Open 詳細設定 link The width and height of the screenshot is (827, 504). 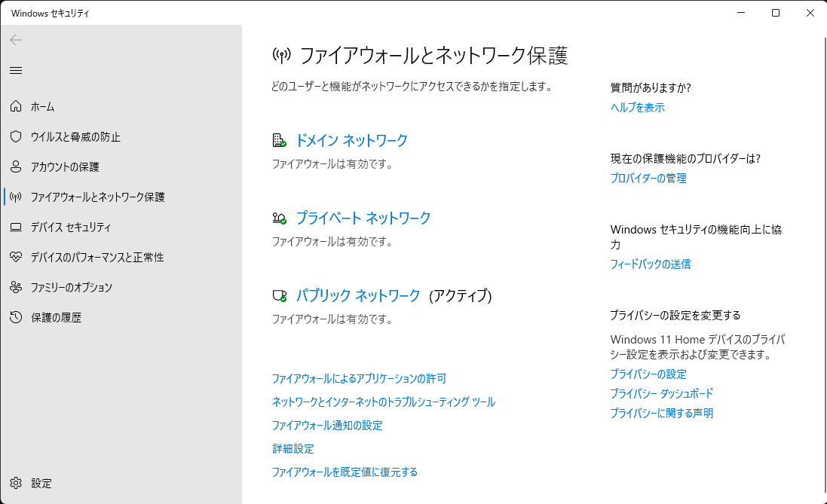[293, 449]
